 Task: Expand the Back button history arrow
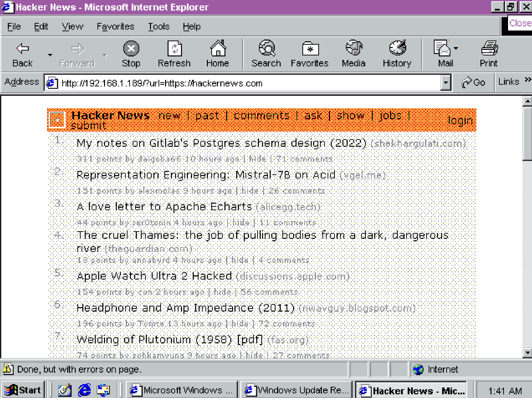pos(50,55)
